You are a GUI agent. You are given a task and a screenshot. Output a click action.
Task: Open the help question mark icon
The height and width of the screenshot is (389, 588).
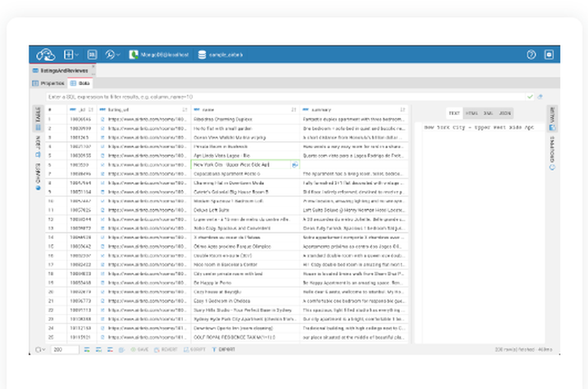[531, 55]
